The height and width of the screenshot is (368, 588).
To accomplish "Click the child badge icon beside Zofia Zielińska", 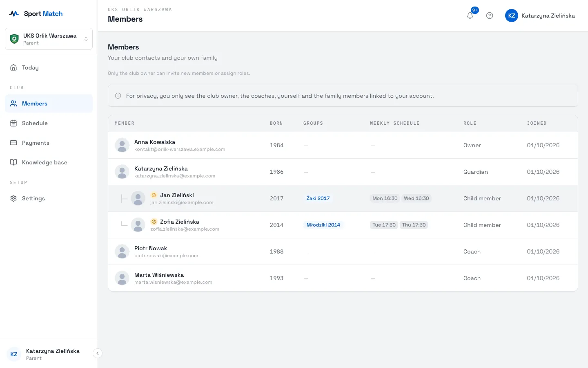I will [154, 222].
